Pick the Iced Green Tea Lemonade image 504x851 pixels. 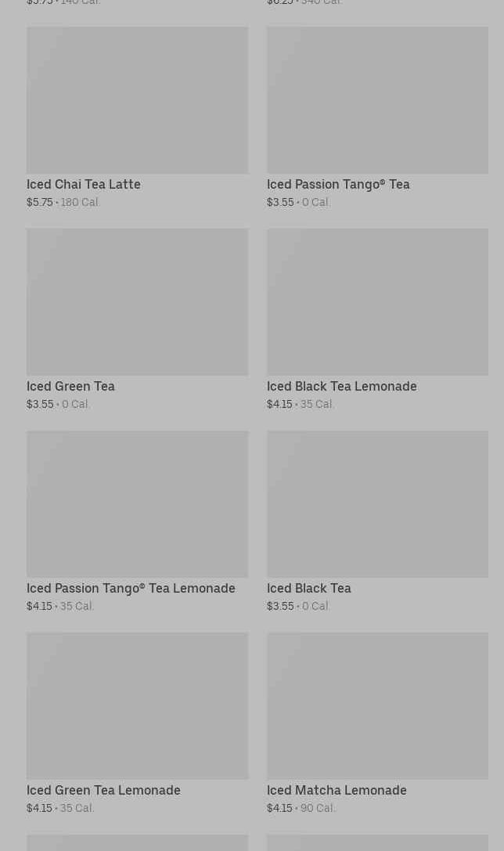(137, 705)
